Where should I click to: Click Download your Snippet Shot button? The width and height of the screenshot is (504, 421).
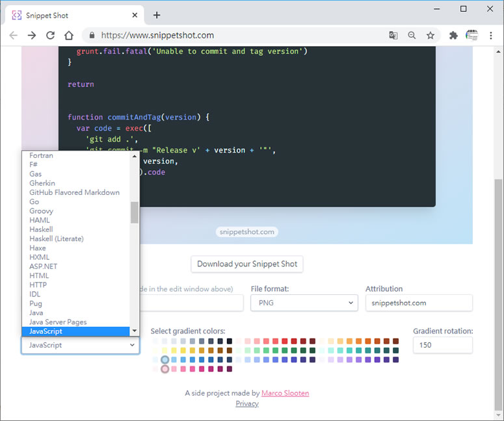[x=247, y=264]
